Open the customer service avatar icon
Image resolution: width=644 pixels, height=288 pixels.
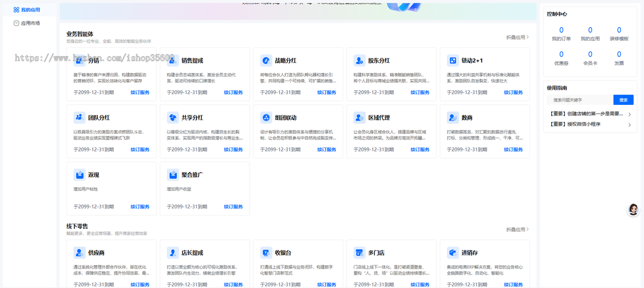pyautogui.click(x=633, y=210)
